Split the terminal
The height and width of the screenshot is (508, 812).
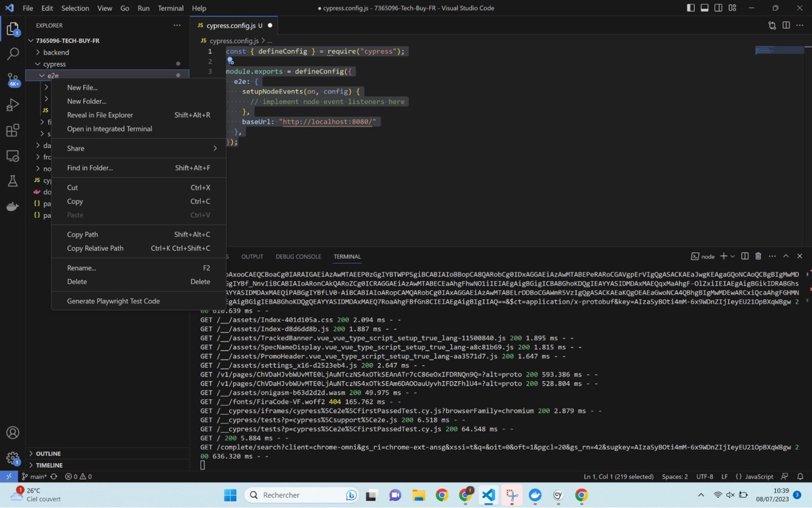[745, 256]
